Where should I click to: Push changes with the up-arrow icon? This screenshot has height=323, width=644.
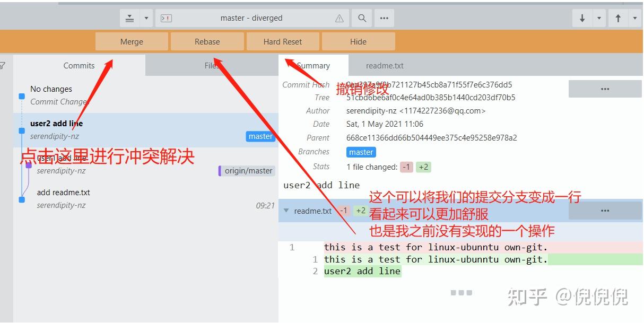(618, 18)
